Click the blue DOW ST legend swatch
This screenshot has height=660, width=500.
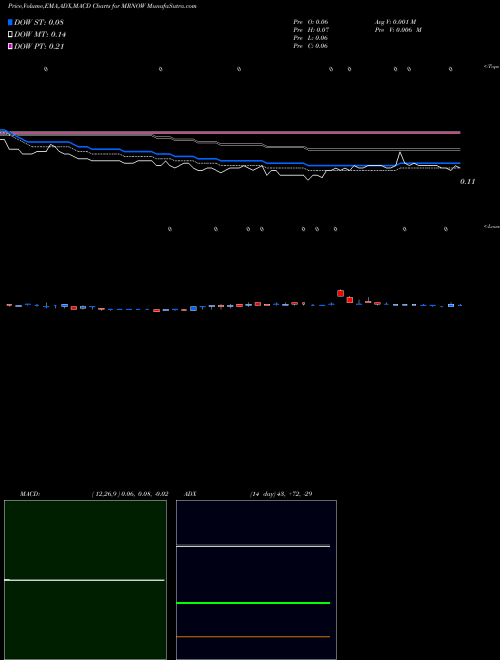(11, 22)
